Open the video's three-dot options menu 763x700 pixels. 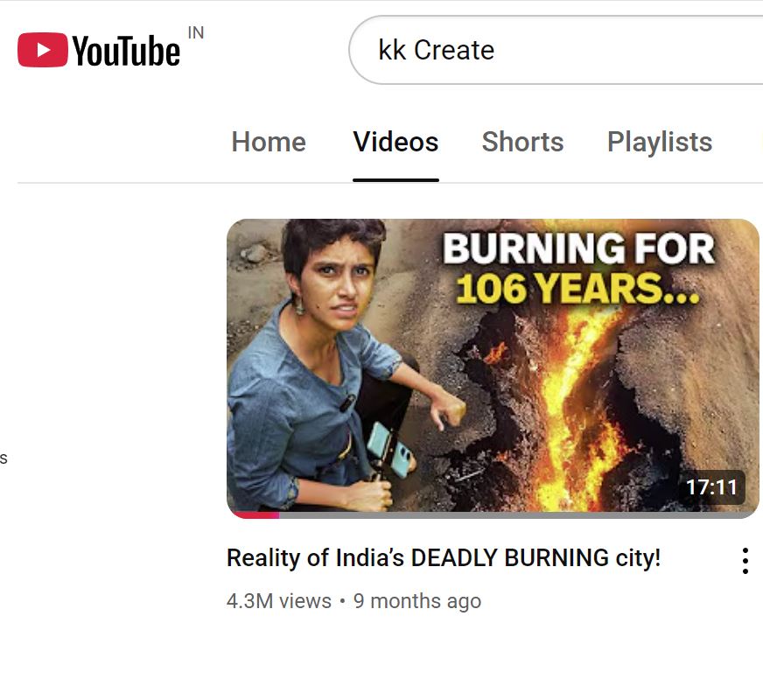point(745,561)
